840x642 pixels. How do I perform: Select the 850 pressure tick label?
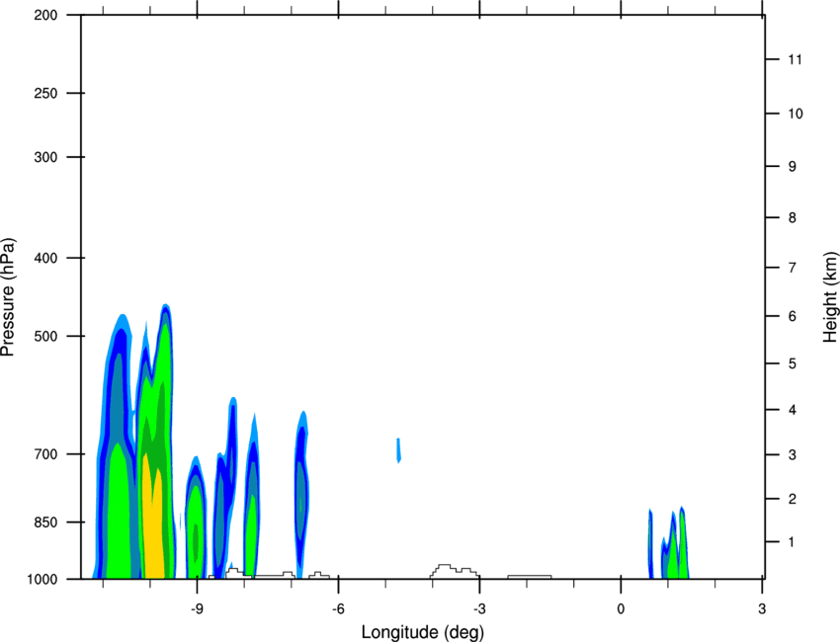45,522
